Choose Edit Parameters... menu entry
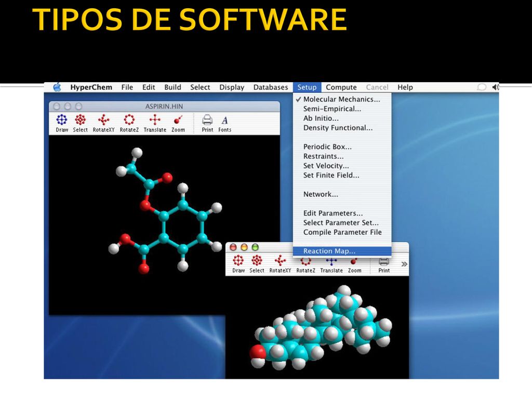The image size is (532, 399). coord(342,213)
